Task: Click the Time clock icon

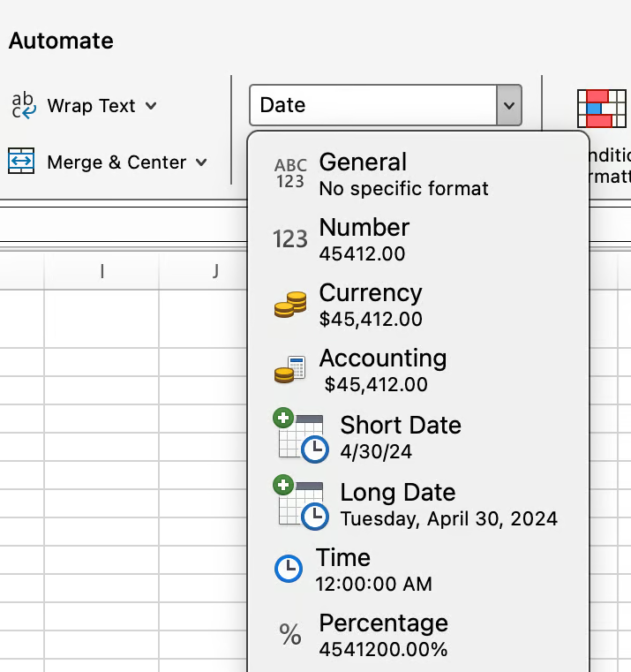Action: click(x=289, y=569)
